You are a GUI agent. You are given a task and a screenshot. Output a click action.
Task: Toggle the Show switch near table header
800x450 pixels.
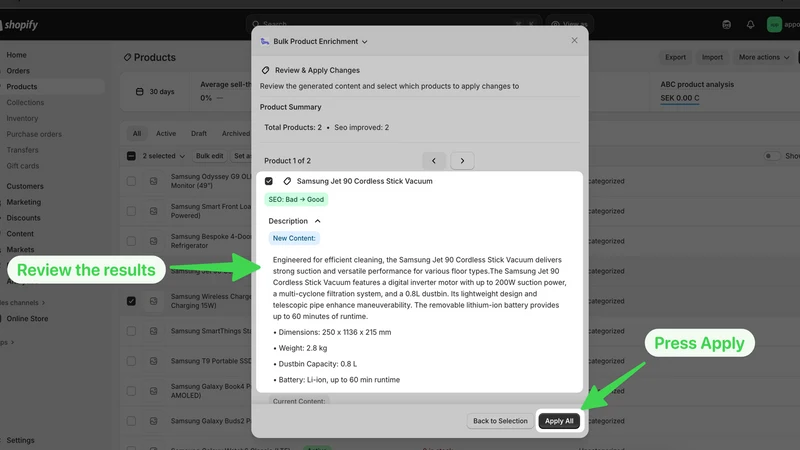pos(771,156)
